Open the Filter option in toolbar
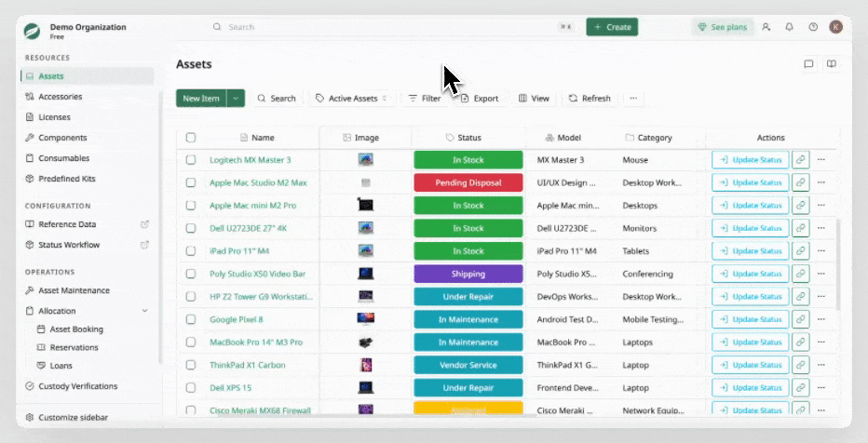 coord(425,99)
